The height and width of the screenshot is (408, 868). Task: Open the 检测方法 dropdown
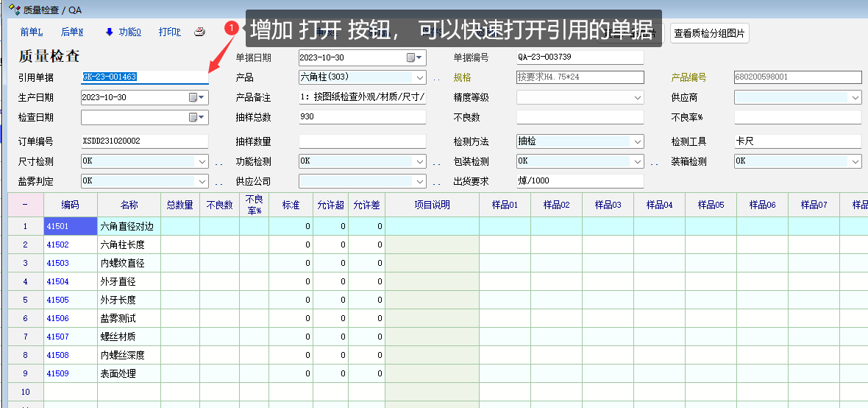638,141
